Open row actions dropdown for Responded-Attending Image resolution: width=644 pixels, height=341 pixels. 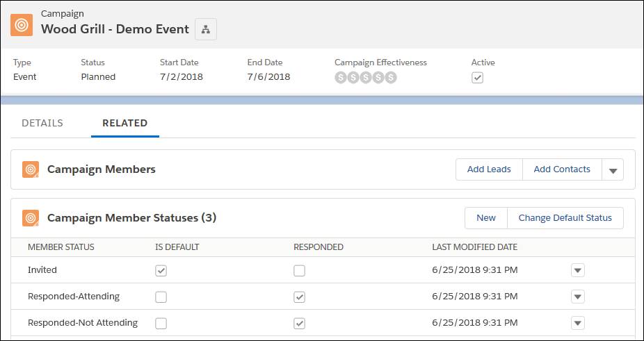578,297
